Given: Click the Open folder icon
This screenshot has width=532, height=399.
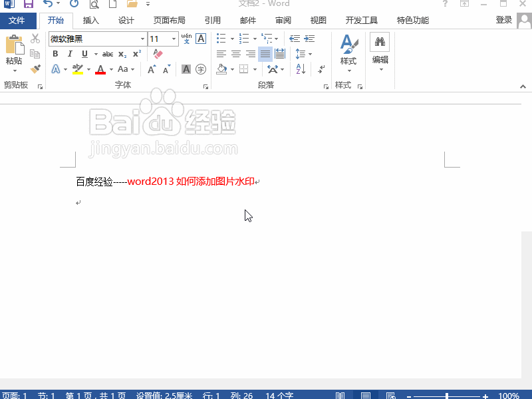Looking at the screenshot, I should coord(132,4).
